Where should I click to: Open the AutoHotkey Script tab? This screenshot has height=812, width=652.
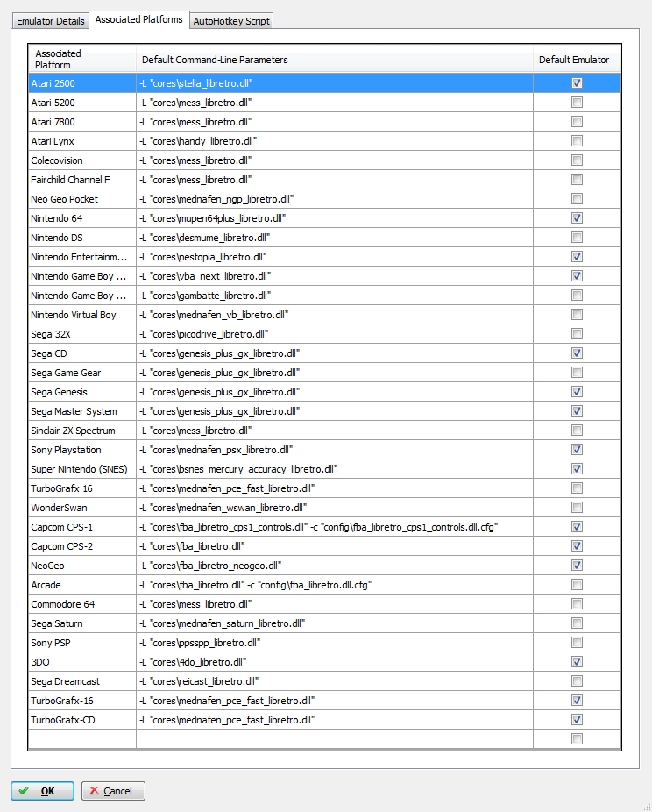coord(230,21)
